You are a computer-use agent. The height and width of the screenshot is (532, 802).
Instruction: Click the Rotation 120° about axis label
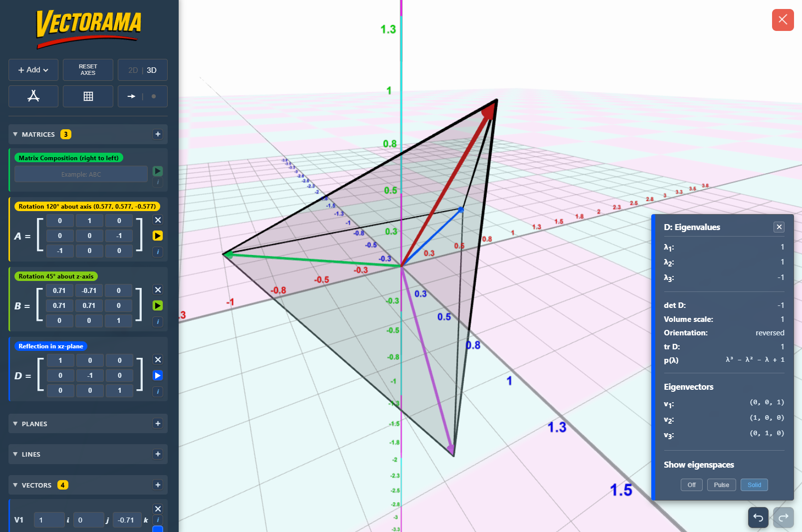click(x=87, y=206)
